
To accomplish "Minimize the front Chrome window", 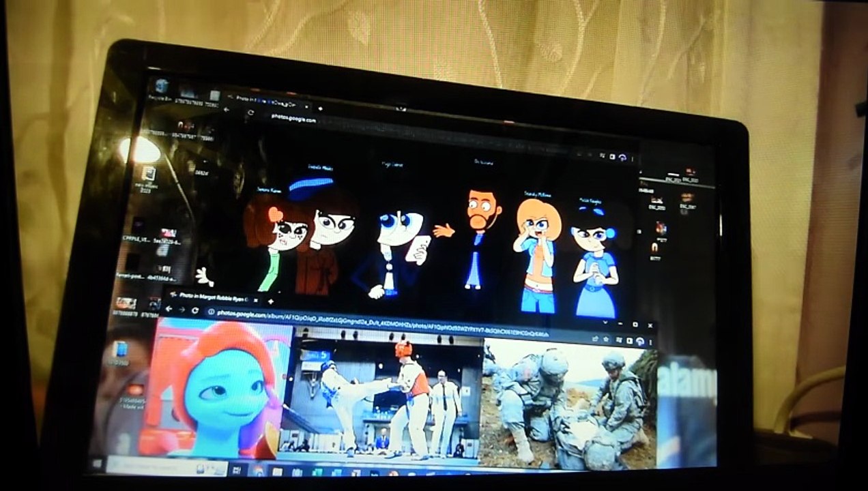I will (620, 323).
